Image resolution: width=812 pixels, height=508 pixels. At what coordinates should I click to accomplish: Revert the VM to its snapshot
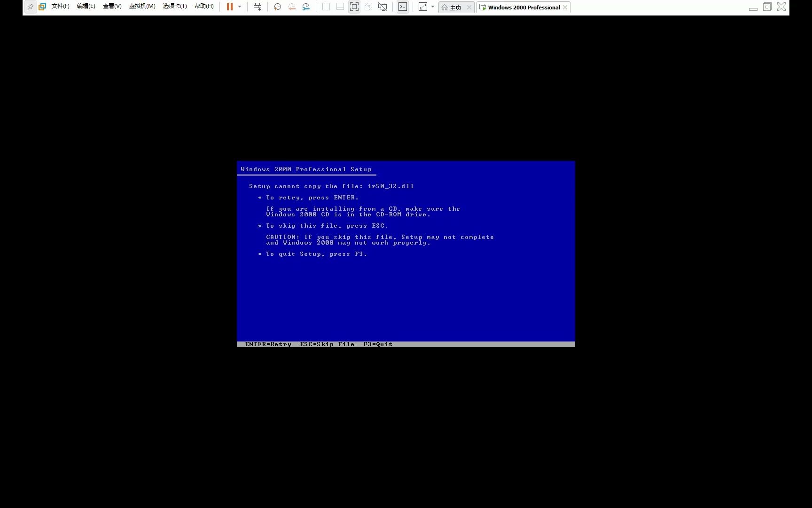[x=291, y=7]
